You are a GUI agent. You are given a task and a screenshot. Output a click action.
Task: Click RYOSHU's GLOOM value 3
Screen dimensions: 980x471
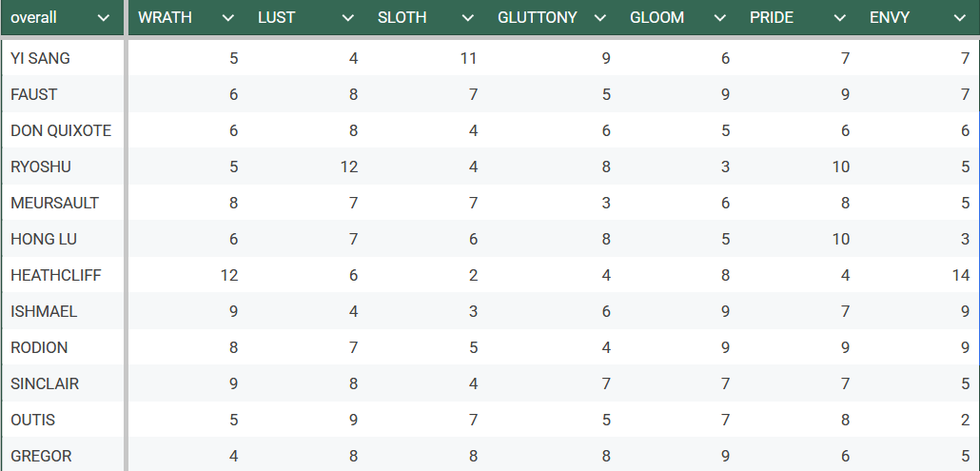pos(725,167)
